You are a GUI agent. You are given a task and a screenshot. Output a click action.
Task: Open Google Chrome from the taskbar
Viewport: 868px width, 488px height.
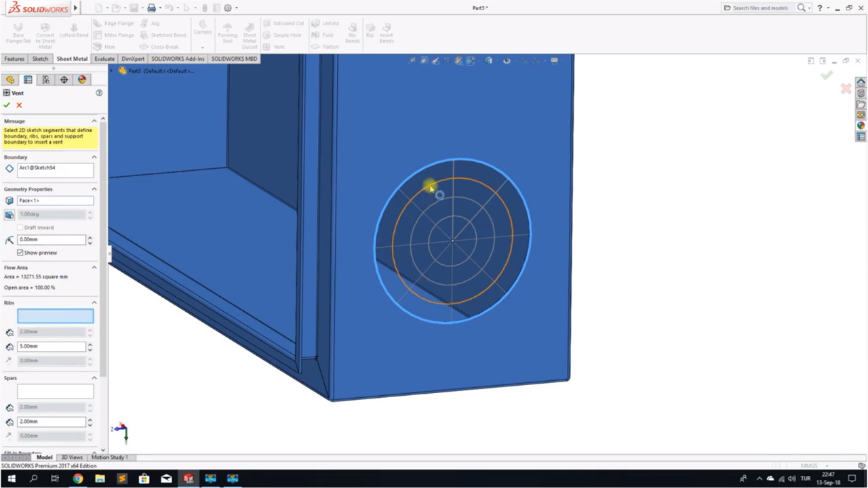click(78, 479)
